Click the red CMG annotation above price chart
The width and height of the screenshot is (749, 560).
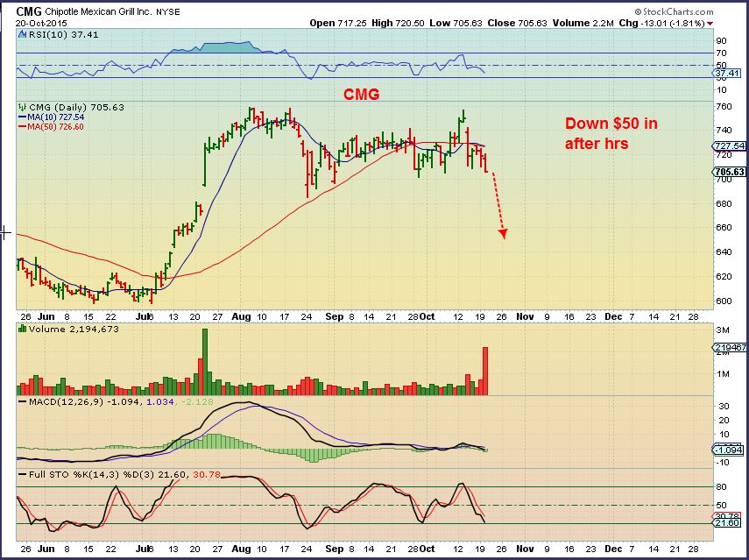pyautogui.click(x=361, y=94)
